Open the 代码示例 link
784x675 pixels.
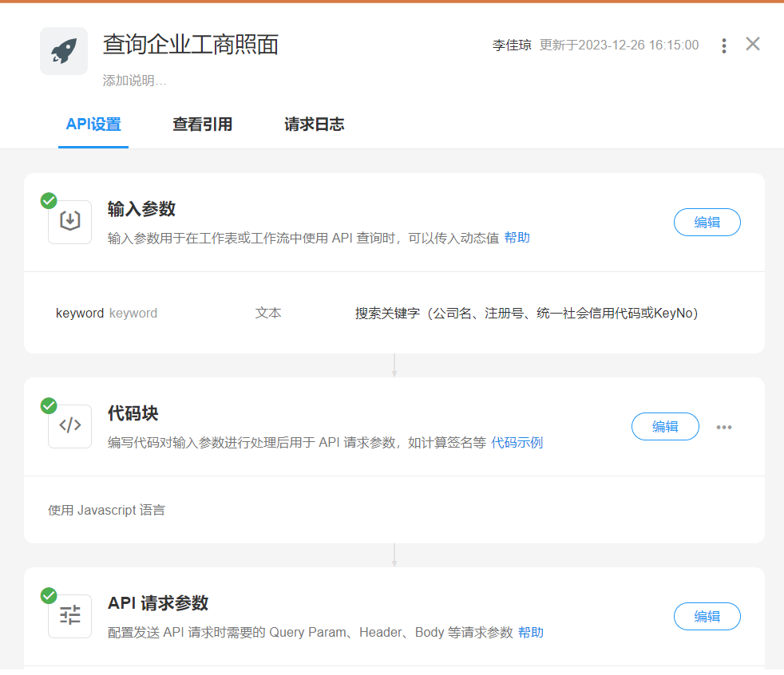pos(517,443)
